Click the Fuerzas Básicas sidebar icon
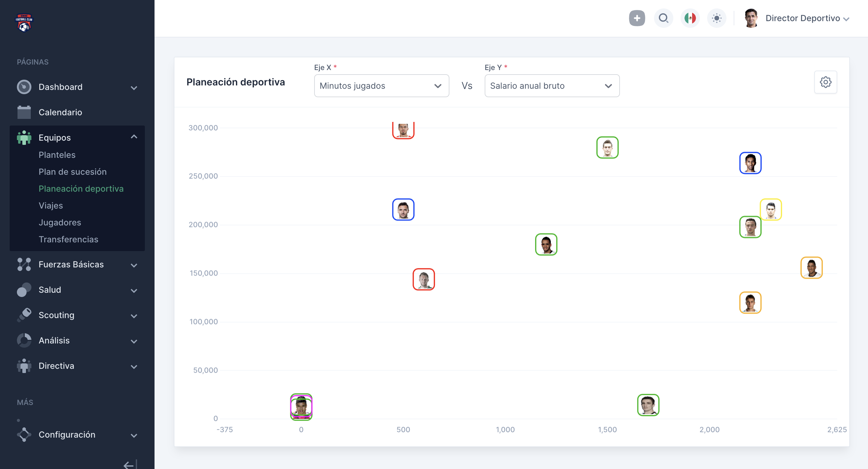The height and width of the screenshot is (469, 868). [x=24, y=264]
